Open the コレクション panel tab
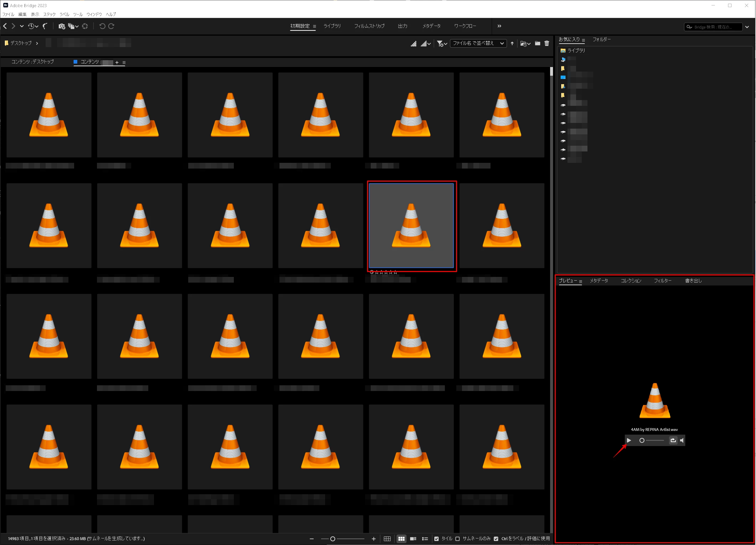 [631, 281]
